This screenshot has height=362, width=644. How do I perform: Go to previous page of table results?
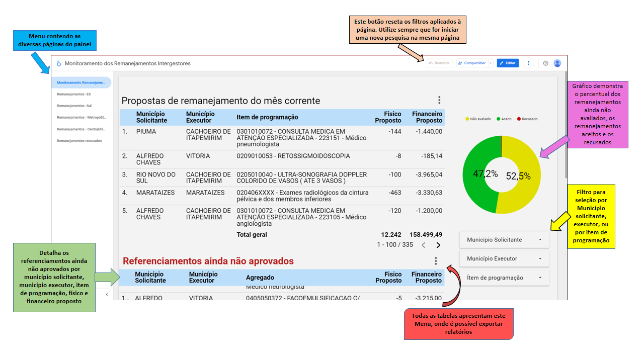[424, 245]
